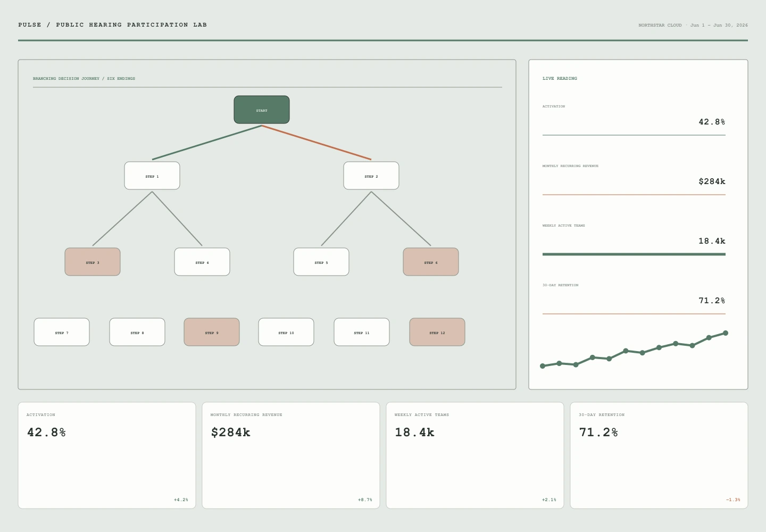Image resolution: width=766 pixels, height=532 pixels.
Task: Click the last data point on the trend line
Action: [x=726, y=333]
